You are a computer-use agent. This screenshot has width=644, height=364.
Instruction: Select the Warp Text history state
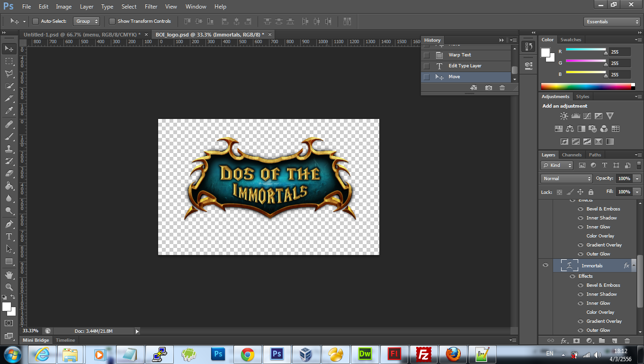(459, 55)
